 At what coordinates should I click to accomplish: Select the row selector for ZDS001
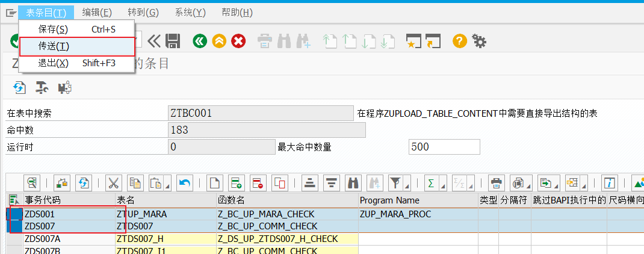coord(15,214)
